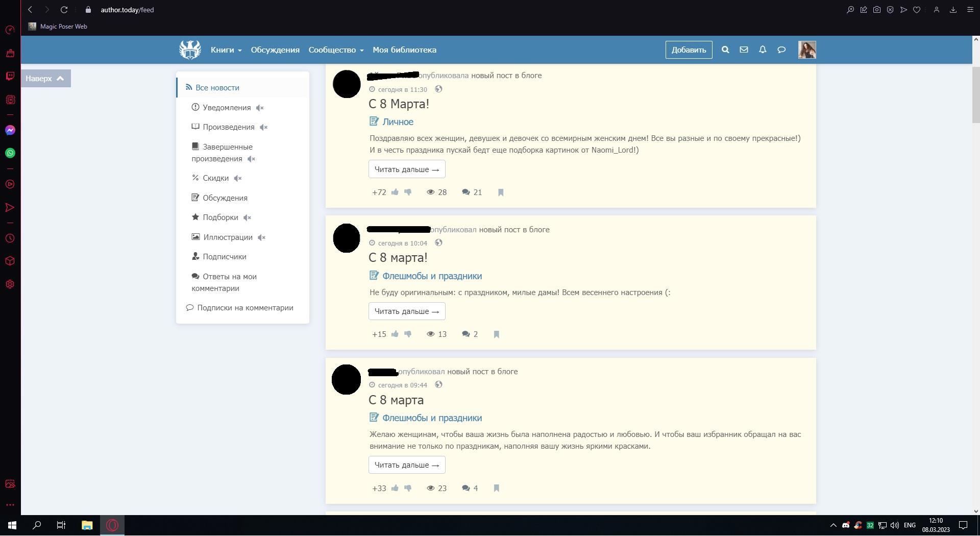Open user profile avatar menu
The image size is (980, 536).
click(x=807, y=50)
